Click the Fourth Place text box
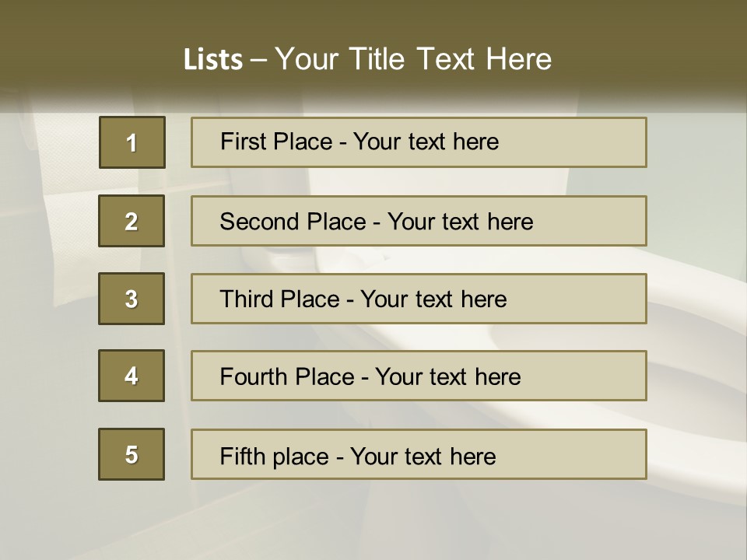The width and height of the screenshot is (747, 560). (419, 376)
